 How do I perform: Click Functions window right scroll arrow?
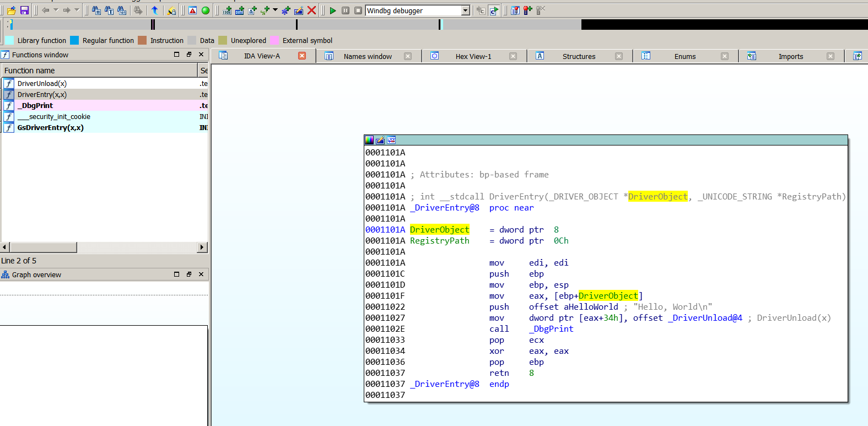click(x=202, y=247)
